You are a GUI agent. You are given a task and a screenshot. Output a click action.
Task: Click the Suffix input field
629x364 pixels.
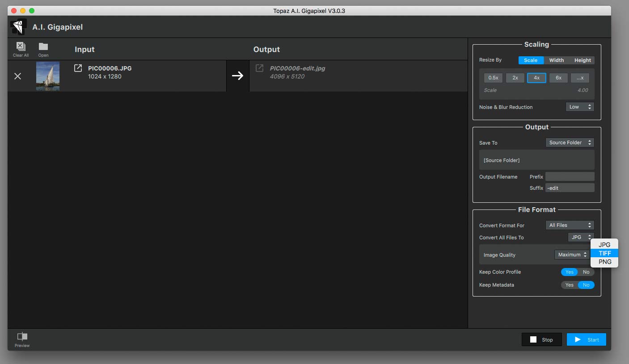click(570, 188)
